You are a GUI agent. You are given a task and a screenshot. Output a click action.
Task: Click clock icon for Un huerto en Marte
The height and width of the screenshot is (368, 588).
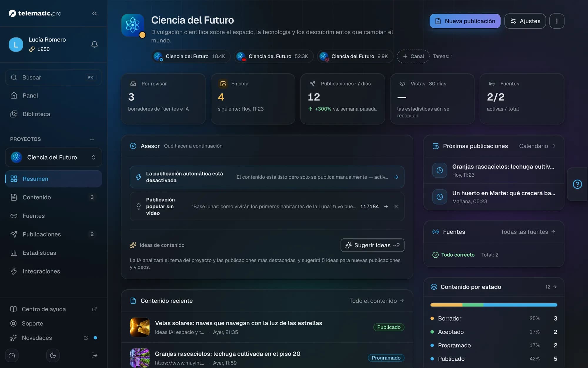pos(440,197)
